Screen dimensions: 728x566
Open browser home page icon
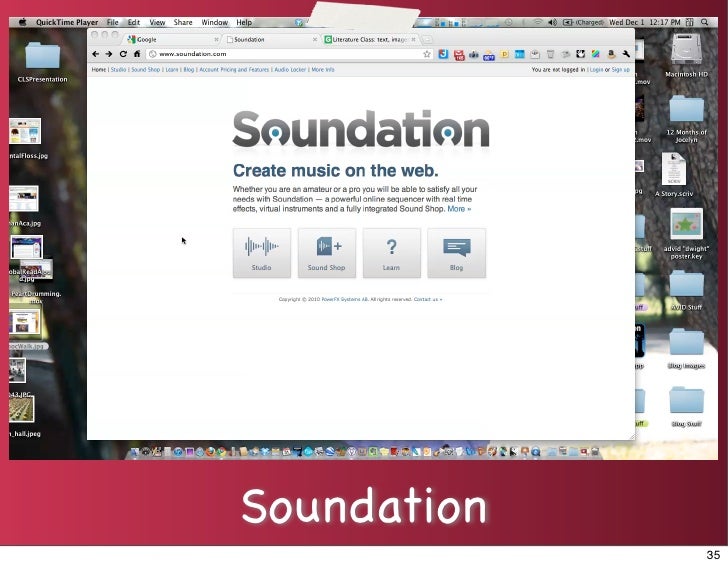[137, 54]
